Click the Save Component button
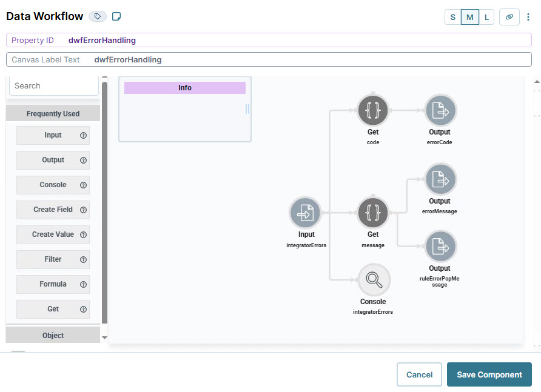The width and height of the screenshot is (541, 392). pyautogui.click(x=489, y=374)
